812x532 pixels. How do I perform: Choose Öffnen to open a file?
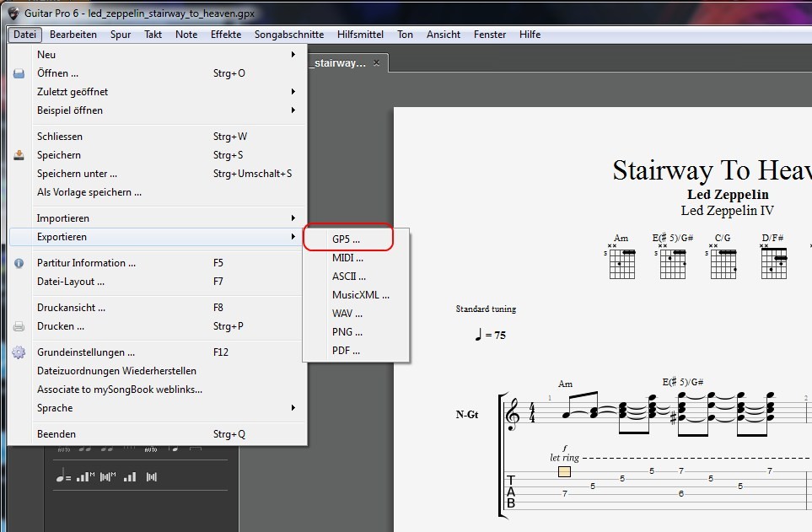click(155, 73)
